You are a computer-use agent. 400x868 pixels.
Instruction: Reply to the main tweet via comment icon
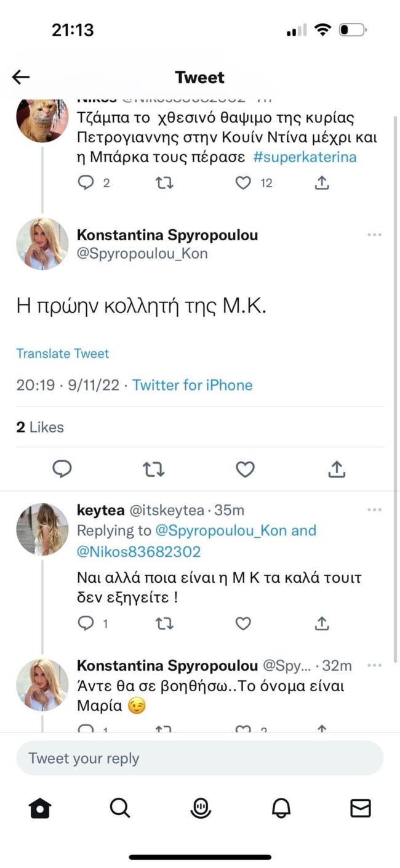(62, 469)
